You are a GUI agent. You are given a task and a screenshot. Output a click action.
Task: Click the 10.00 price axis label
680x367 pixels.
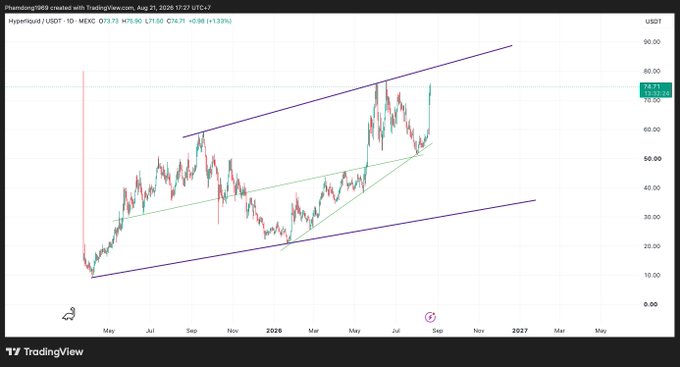click(x=652, y=275)
